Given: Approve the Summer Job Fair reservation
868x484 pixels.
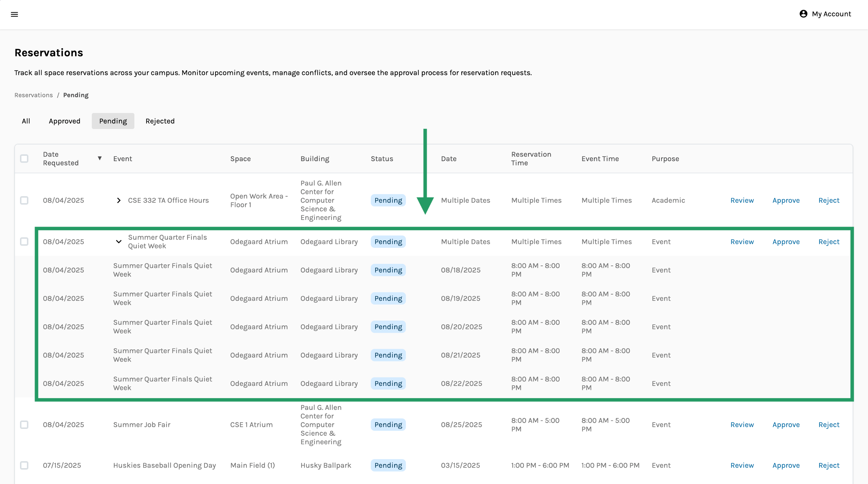Looking at the screenshot, I should click(x=786, y=425).
